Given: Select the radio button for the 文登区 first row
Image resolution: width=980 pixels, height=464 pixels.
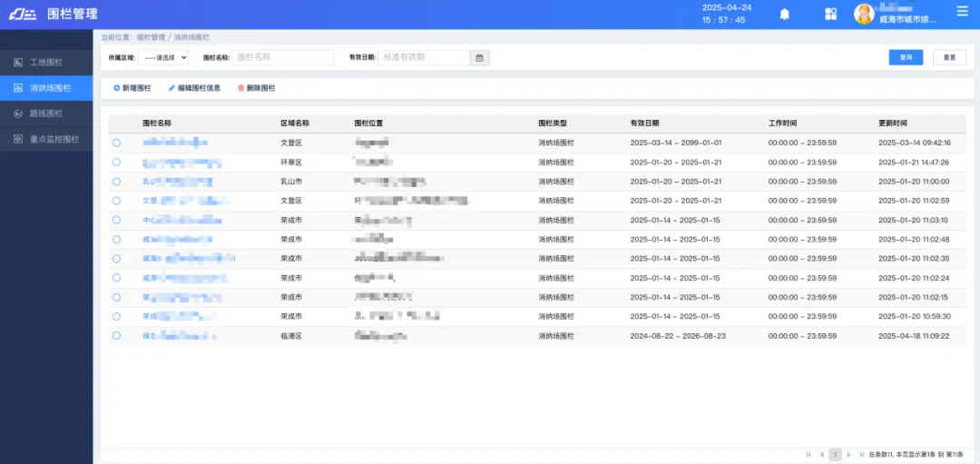Looking at the screenshot, I should [x=116, y=143].
